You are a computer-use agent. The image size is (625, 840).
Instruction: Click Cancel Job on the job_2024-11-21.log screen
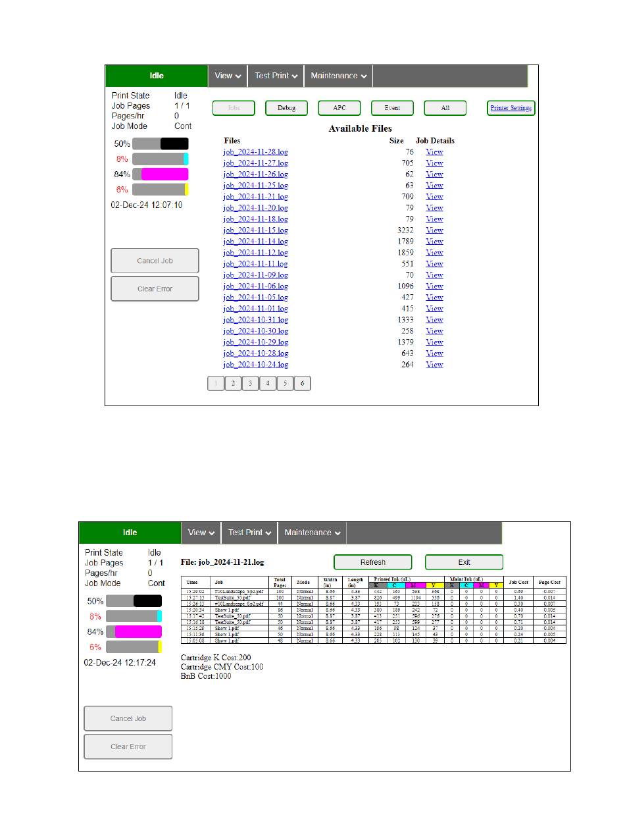[x=128, y=719]
